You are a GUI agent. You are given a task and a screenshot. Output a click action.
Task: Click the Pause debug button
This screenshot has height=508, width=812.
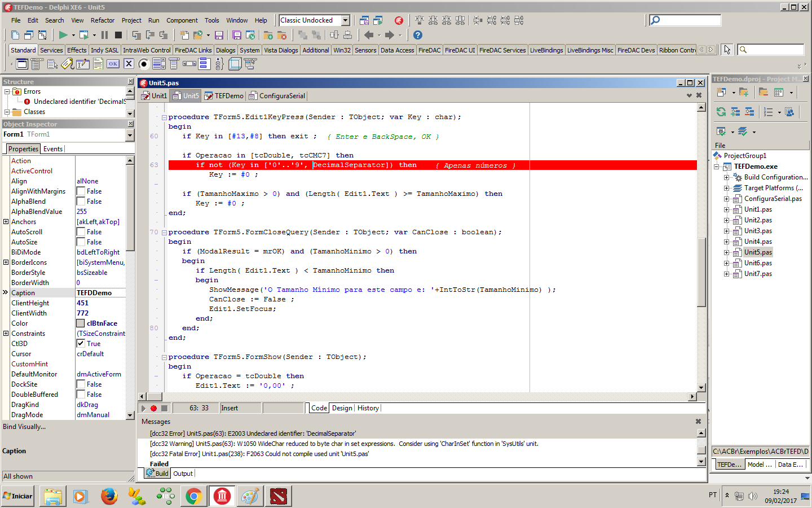[x=104, y=35]
